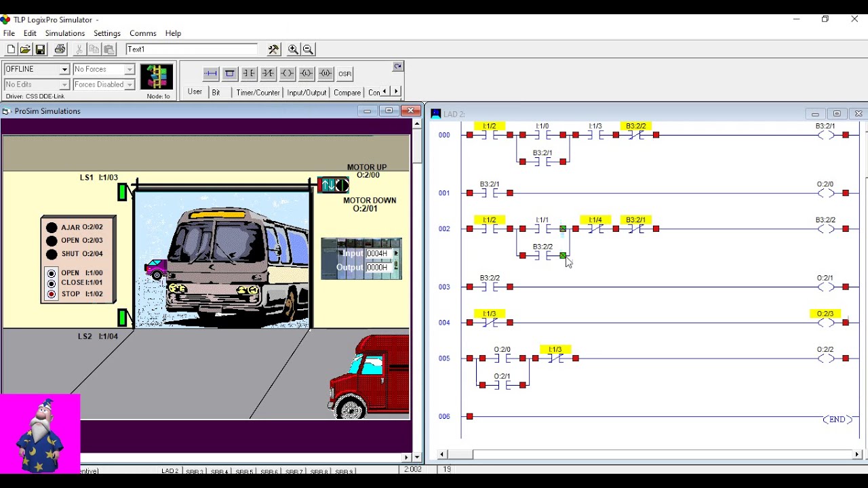
Task: Print using the printer icon
Action: coord(60,49)
